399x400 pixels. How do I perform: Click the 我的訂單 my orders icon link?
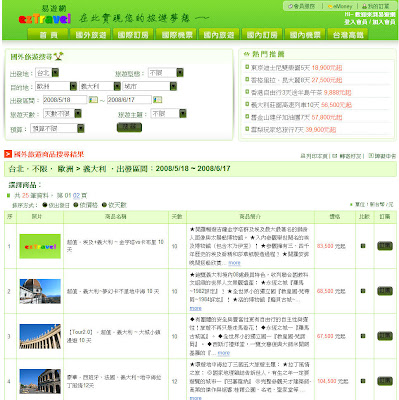pos(376,6)
